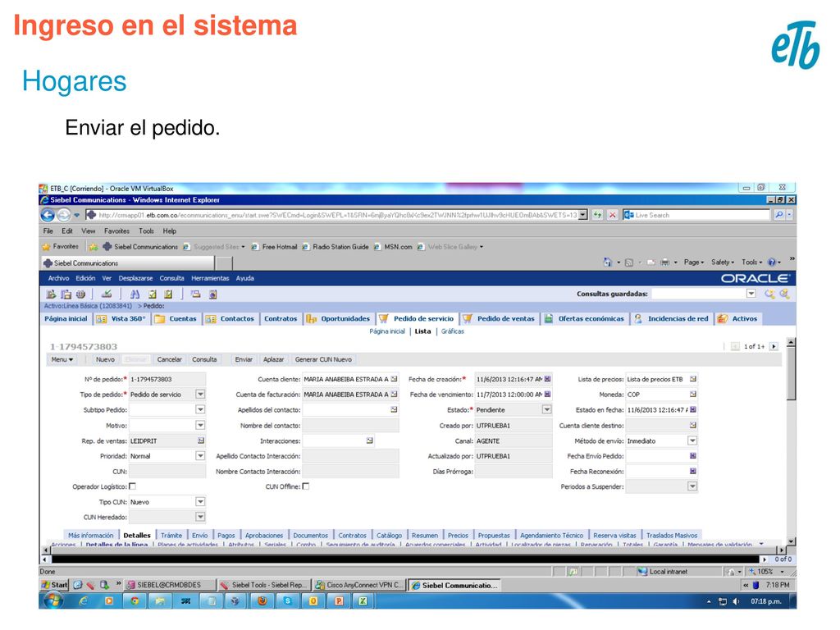
Task: Click the Gráficas link
Action: tap(453, 331)
